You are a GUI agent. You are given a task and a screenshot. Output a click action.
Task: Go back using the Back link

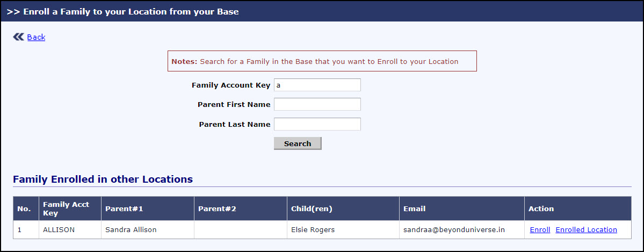pyautogui.click(x=36, y=37)
